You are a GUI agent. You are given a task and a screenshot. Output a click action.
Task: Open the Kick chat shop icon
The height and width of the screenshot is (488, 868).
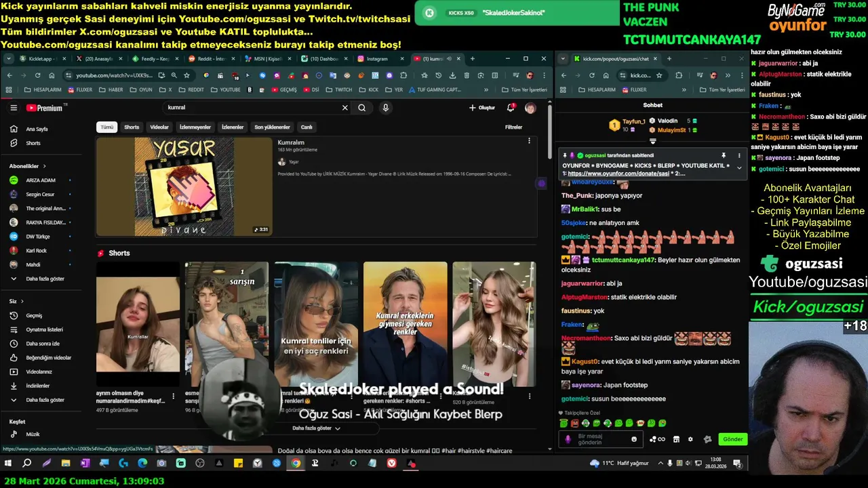click(x=676, y=439)
